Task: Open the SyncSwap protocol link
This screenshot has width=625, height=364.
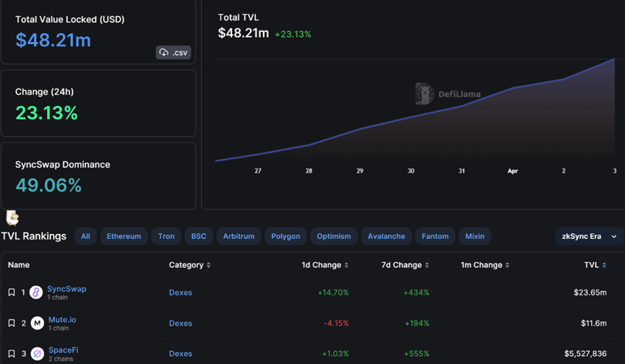Action: click(x=66, y=289)
